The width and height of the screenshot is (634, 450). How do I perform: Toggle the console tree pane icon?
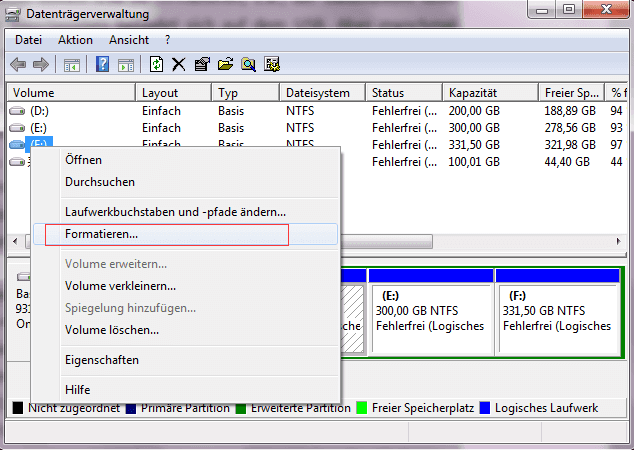[72, 65]
